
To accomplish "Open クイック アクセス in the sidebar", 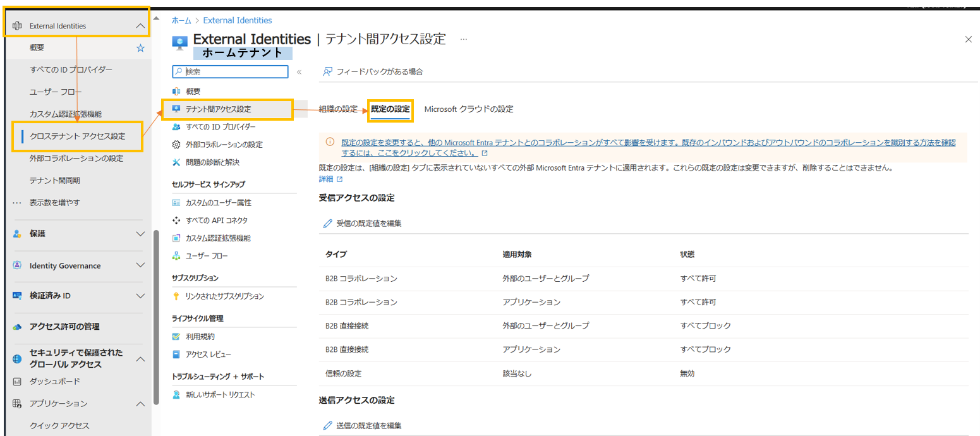I will point(59,425).
